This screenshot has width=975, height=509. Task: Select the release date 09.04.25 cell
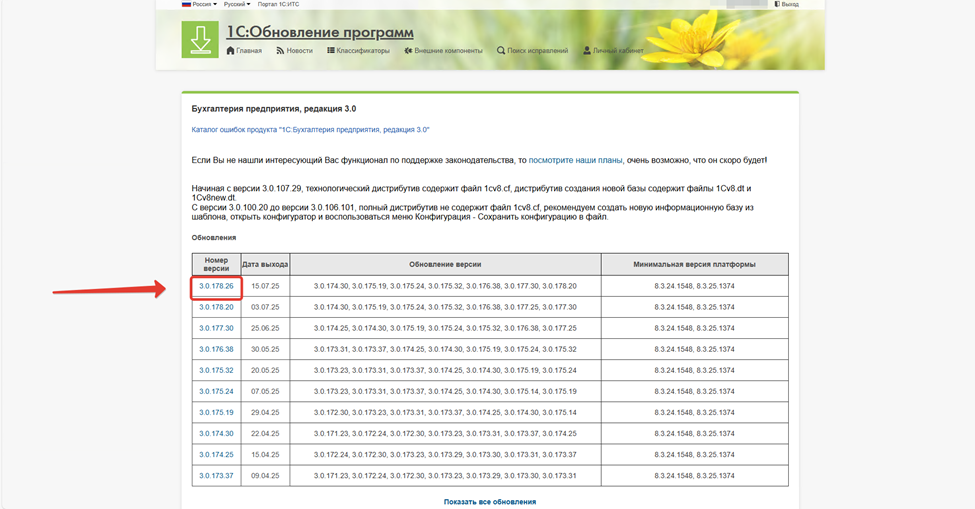click(266, 476)
